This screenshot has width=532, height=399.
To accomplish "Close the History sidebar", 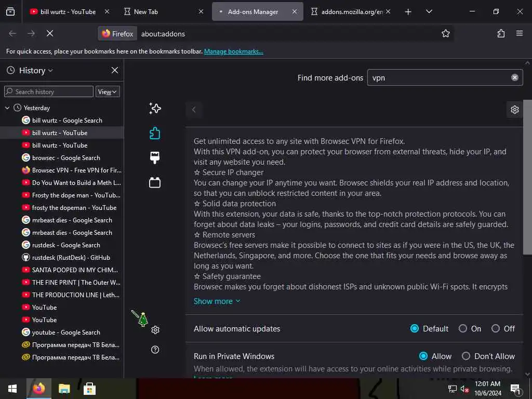I will [115, 70].
